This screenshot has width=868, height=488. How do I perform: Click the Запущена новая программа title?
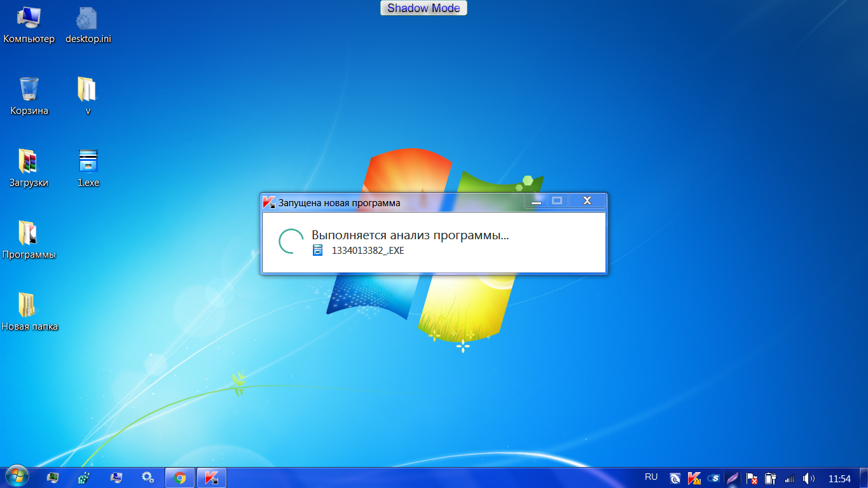[340, 203]
